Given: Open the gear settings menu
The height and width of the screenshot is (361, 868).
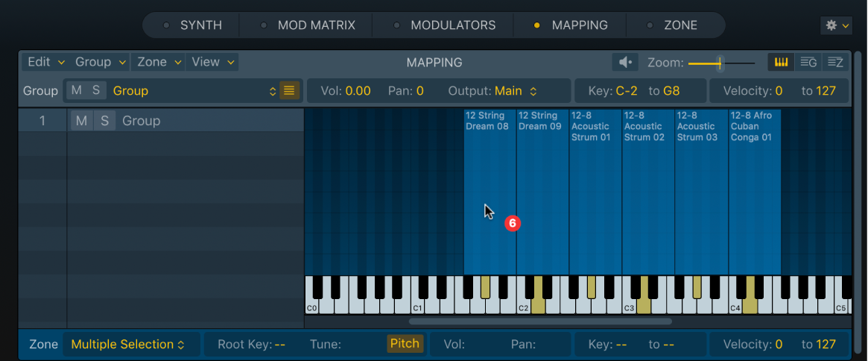Looking at the screenshot, I should tap(836, 25).
